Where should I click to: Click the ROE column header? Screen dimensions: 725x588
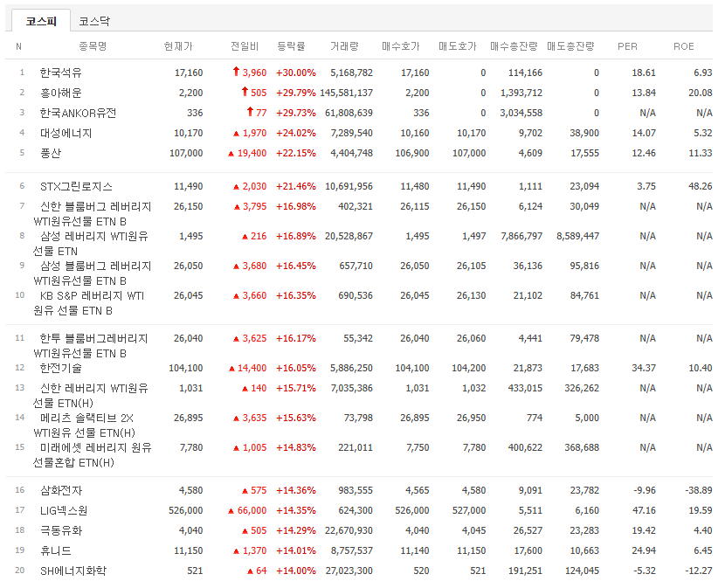tap(684, 46)
